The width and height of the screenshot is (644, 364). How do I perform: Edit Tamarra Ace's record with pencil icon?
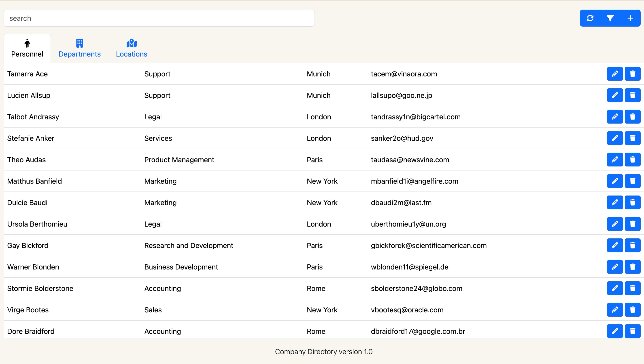tap(615, 74)
